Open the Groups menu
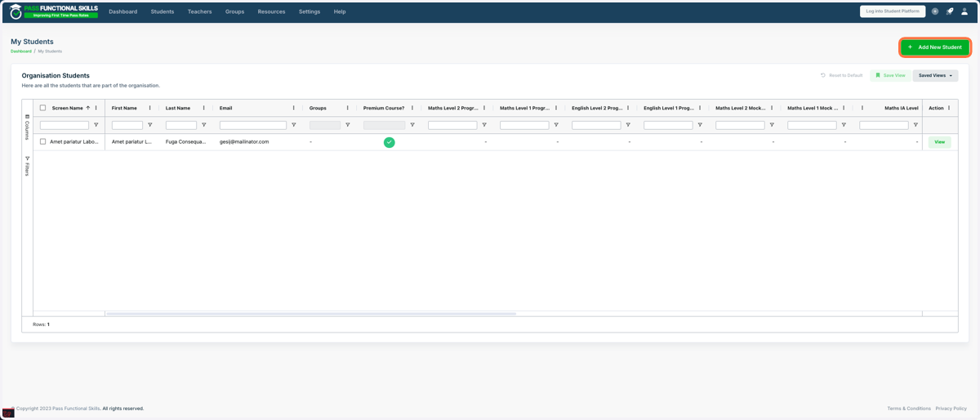The image size is (980, 420). [x=234, y=11]
